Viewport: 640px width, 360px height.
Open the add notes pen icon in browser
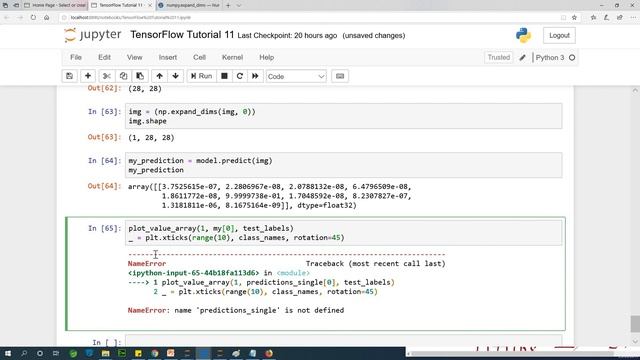point(607,18)
